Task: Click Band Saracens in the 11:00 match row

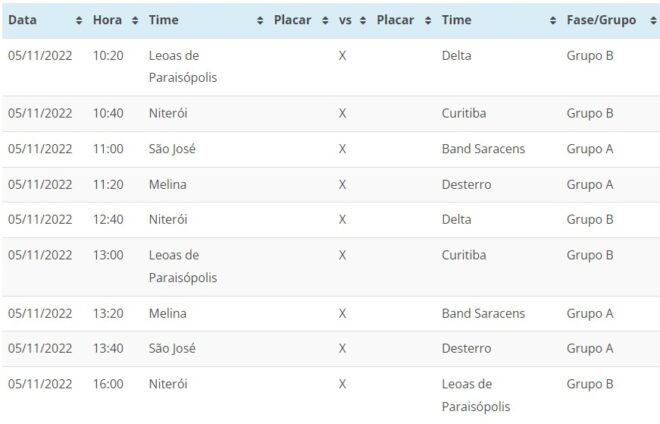Action: [483, 149]
